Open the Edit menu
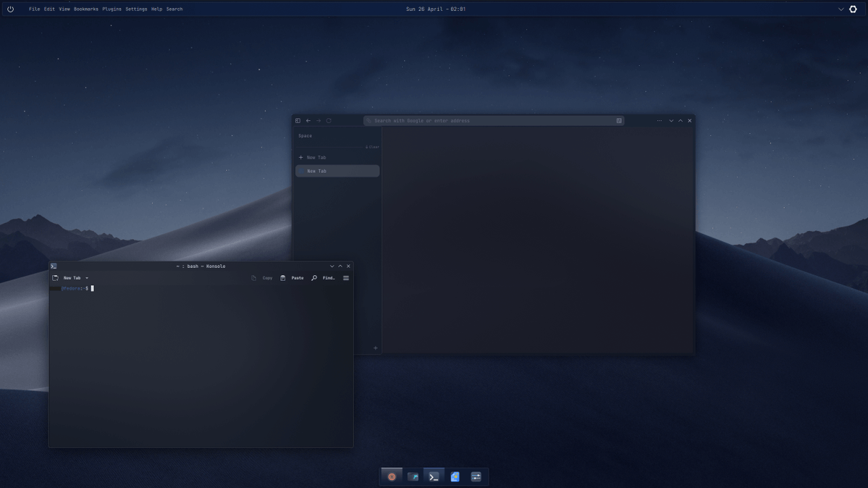Image resolution: width=868 pixels, height=488 pixels. click(49, 9)
